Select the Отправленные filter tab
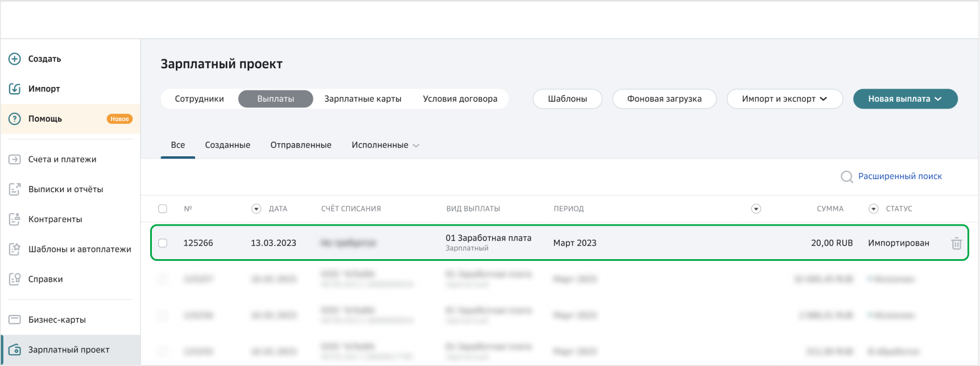Image resolution: width=980 pixels, height=366 pixels. [301, 145]
